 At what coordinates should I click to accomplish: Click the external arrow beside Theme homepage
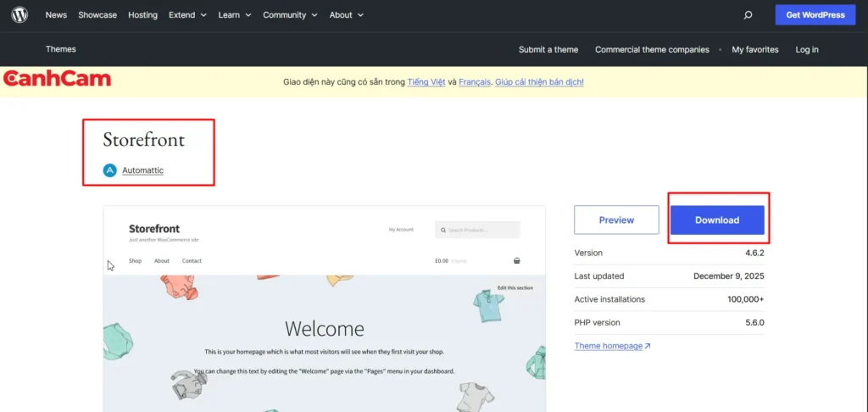click(x=648, y=346)
